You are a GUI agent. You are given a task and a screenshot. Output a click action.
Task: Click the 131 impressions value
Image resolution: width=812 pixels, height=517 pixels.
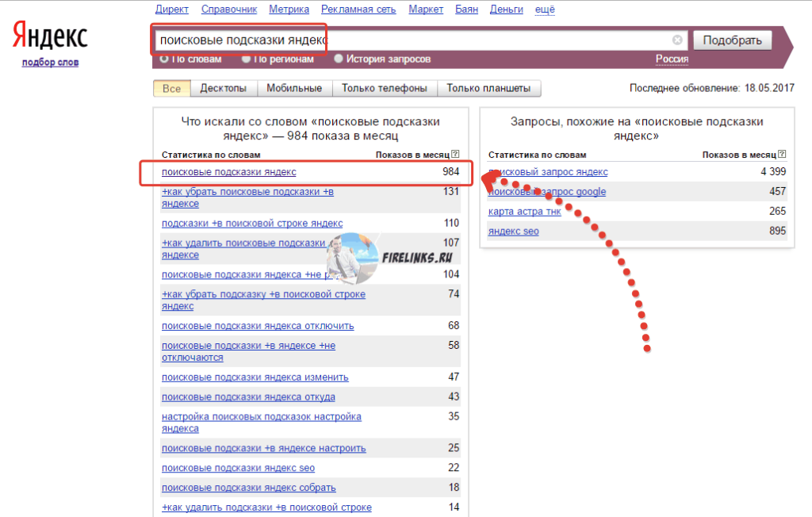click(451, 191)
